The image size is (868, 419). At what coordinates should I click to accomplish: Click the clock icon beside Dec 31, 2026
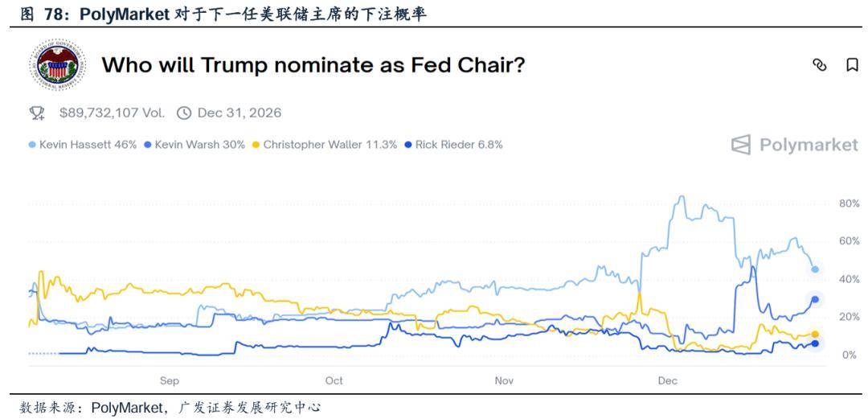pos(184,113)
